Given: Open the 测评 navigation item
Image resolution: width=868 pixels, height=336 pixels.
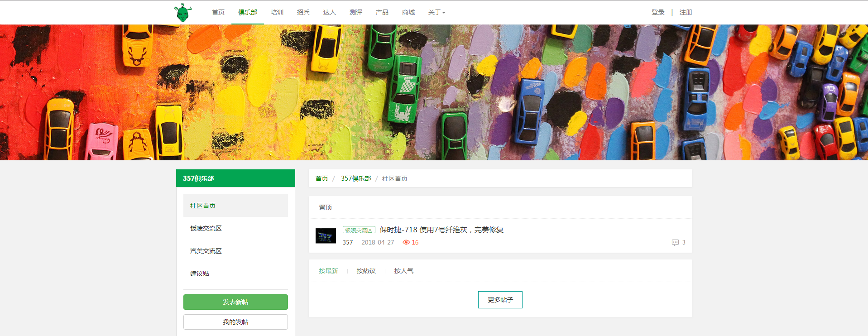Looking at the screenshot, I should (356, 12).
